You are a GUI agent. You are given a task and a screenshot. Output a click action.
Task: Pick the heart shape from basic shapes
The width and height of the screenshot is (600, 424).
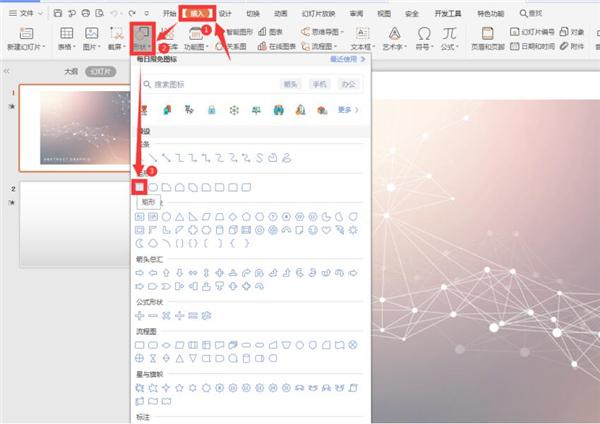click(326, 230)
